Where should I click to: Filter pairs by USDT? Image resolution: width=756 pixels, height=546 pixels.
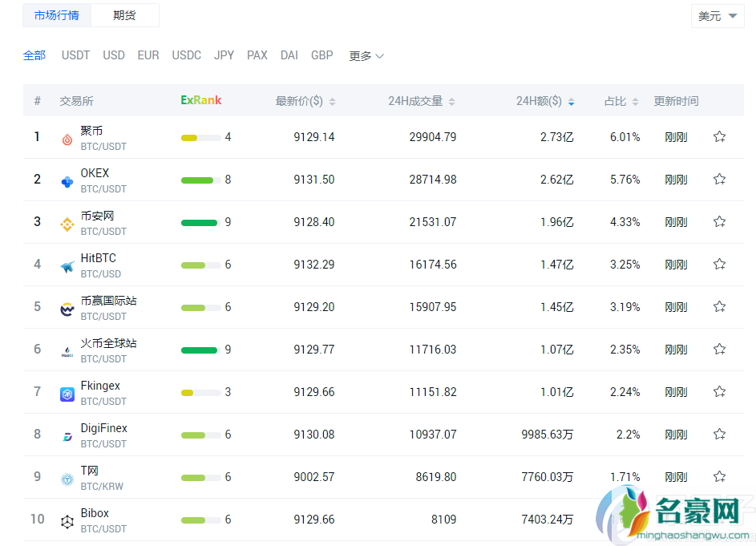pos(75,55)
